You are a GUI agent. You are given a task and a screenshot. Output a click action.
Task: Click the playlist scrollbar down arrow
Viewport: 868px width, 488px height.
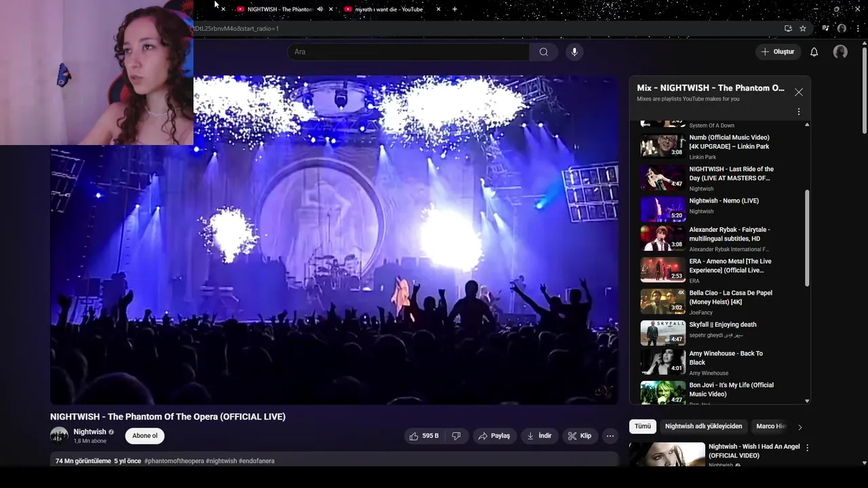807,401
